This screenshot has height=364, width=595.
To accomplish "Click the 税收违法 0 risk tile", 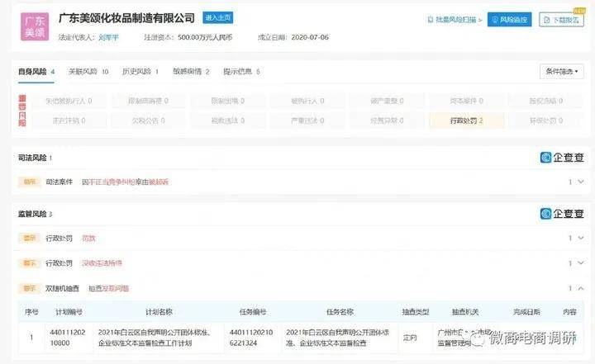I will pos(228,121).
